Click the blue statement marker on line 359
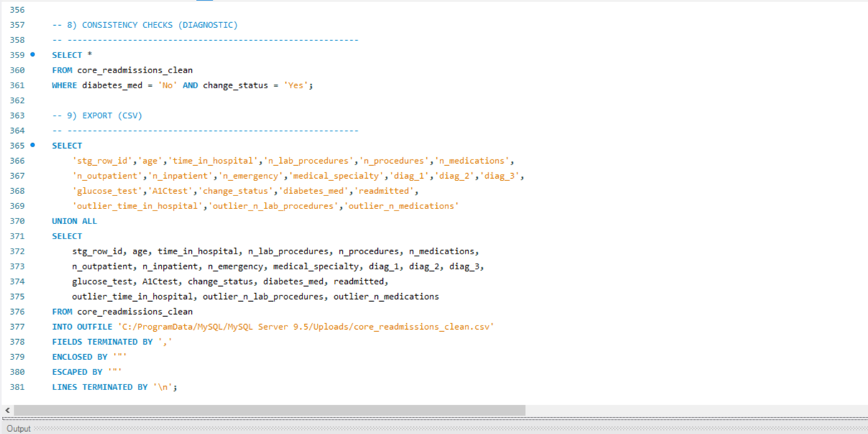This screenshot has height=434, width=868. 32,55
